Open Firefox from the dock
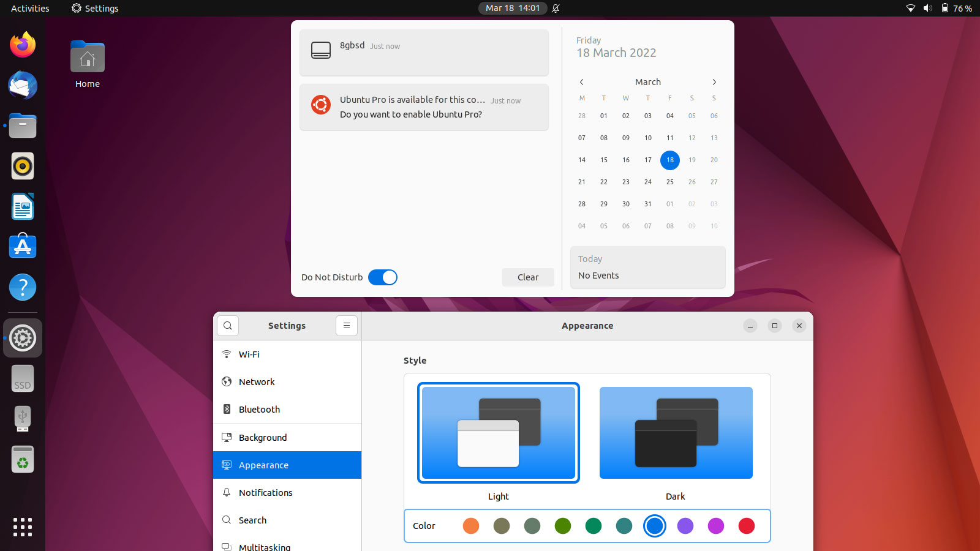The height and width of the screenshot is (551, 980). tap(23, 45)
